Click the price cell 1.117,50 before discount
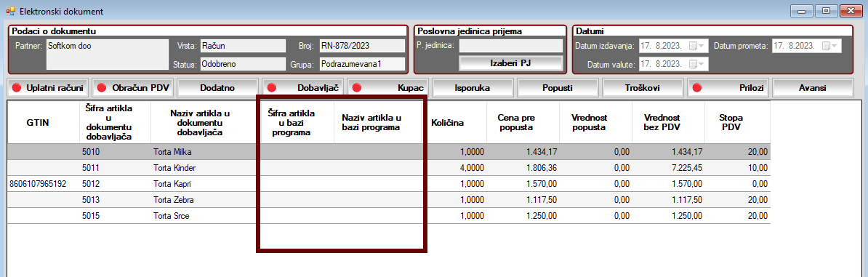The width and height of the screenshot is (868, 277). (523, 200)
